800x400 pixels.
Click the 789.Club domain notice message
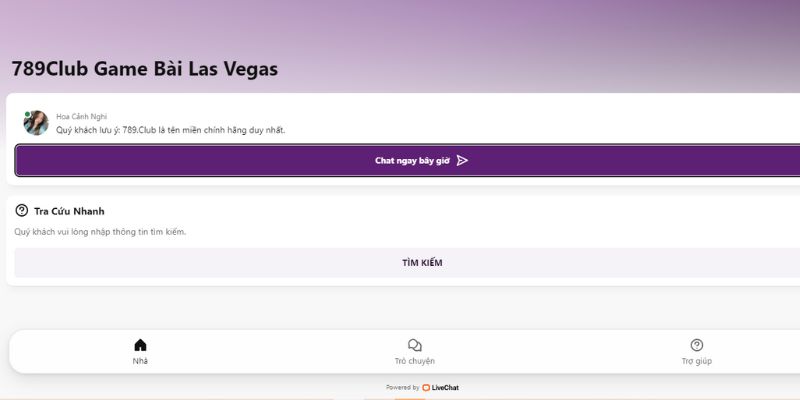click(170, 130)
